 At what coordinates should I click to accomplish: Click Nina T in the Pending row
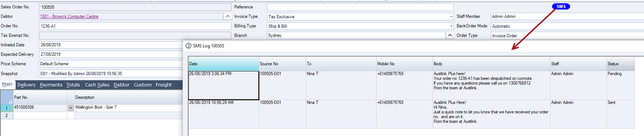point(341,85)
